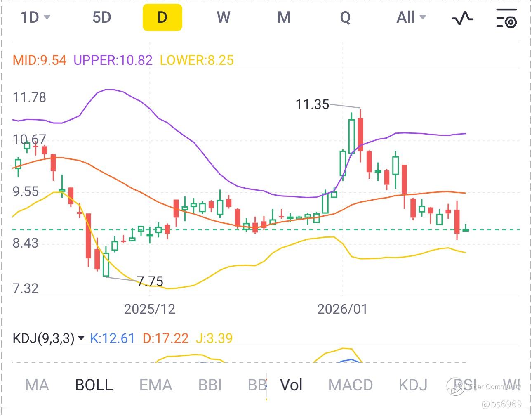Select the MA overlay indicator
532x416 pixels.
(x=37, y=385)
